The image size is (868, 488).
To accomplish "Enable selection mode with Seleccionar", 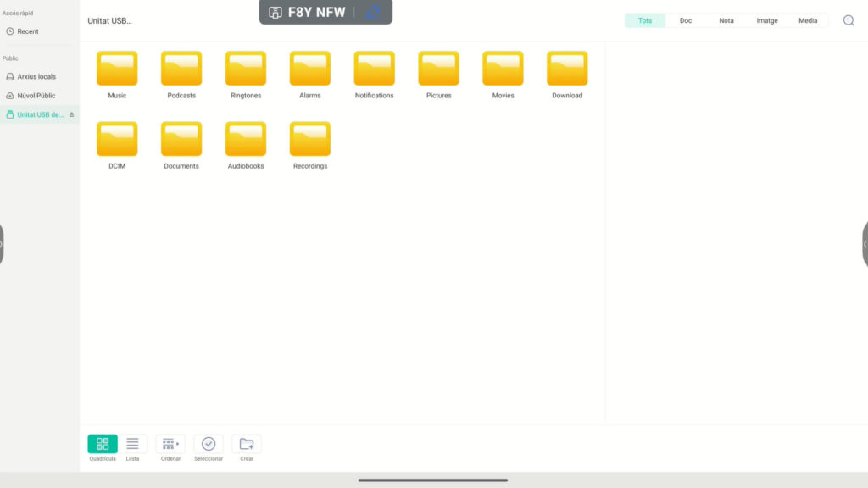I will (x=209, y=444).
